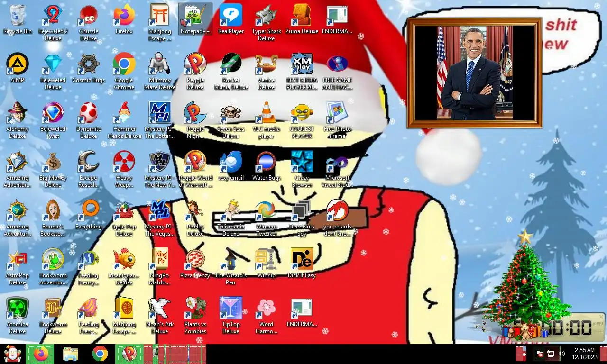Open Peggle World of Warcraft icon

pos(195,169)
